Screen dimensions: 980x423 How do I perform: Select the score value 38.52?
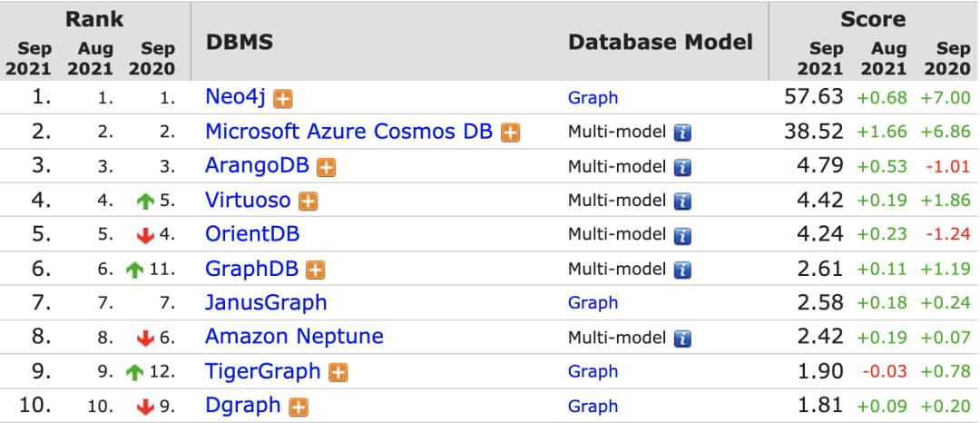tap(813, 132)
